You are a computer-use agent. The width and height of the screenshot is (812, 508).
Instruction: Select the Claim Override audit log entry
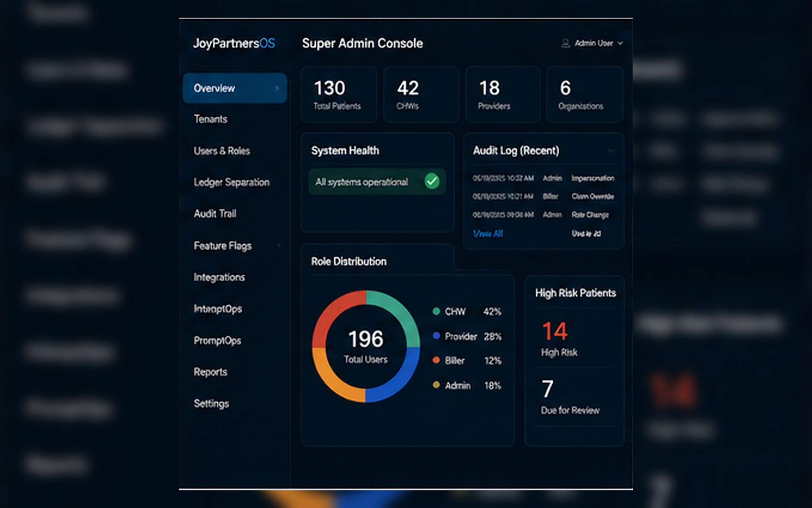[x=543, y=196]
